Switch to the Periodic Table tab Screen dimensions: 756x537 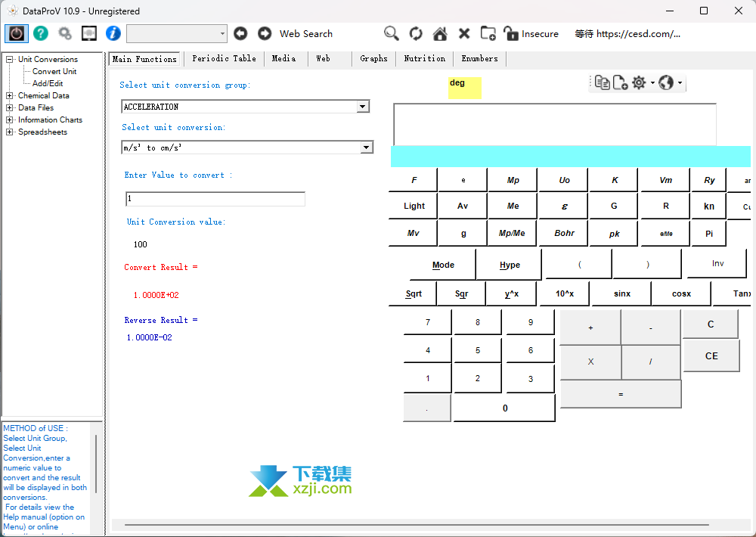click(225, 58)
